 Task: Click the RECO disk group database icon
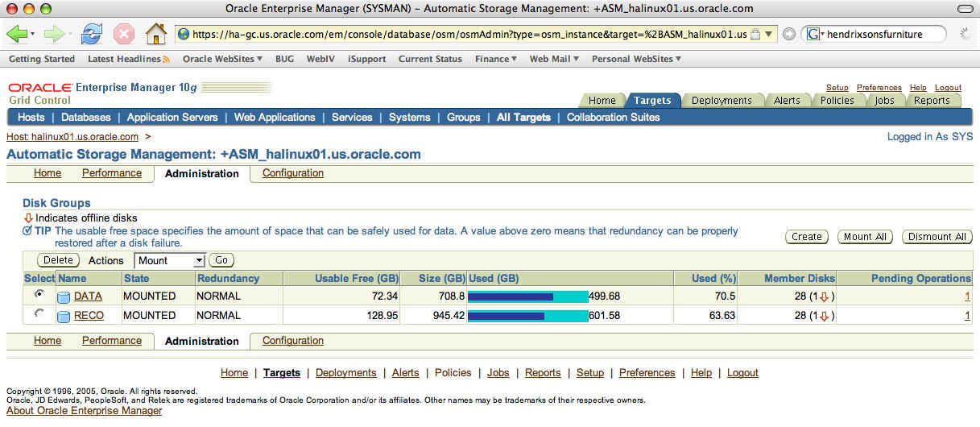tap(64, 316)
